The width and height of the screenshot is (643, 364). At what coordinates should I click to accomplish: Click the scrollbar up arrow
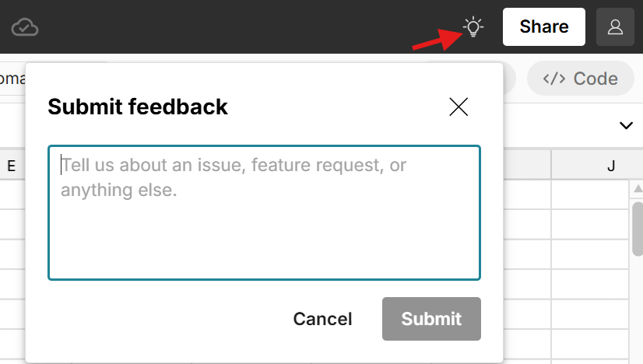pos(638,189)
